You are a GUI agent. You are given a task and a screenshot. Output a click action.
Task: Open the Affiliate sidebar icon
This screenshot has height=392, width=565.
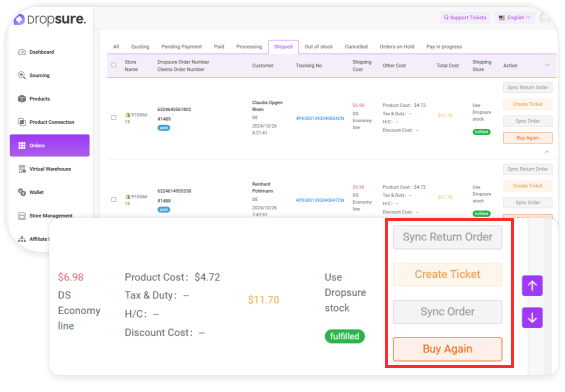click(x=22, y=239)
